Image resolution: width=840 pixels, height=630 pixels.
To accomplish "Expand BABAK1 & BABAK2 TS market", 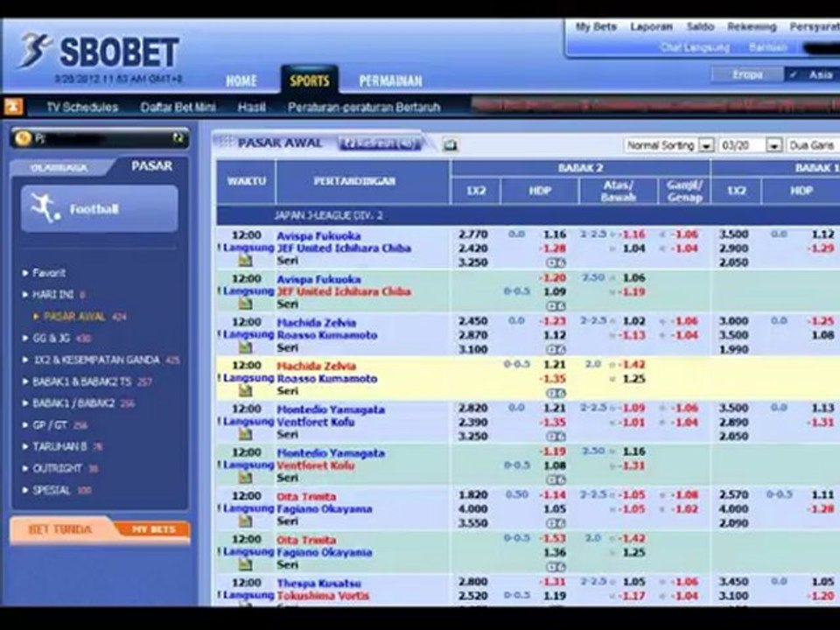I will (x=87, y=381).
